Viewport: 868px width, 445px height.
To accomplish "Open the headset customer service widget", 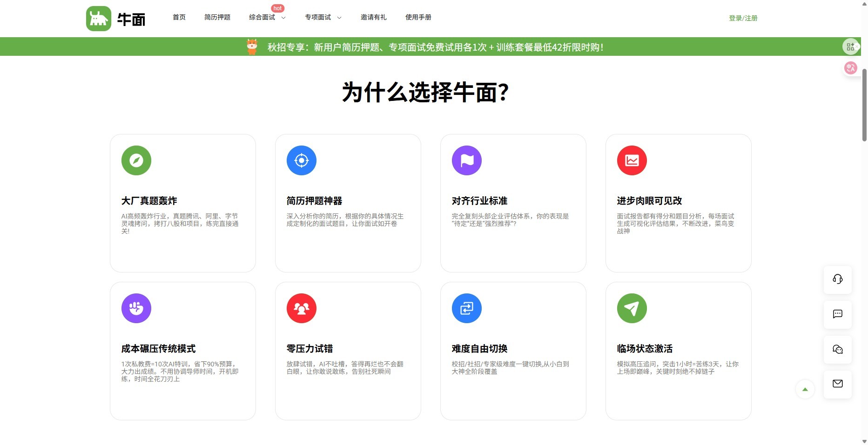I will coord(838,279).
